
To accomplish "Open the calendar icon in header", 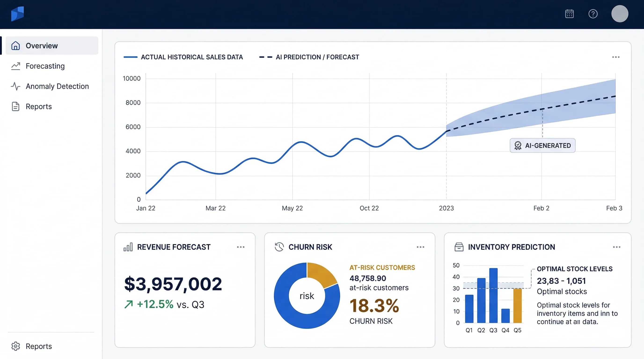I will [x=569, y=14].
